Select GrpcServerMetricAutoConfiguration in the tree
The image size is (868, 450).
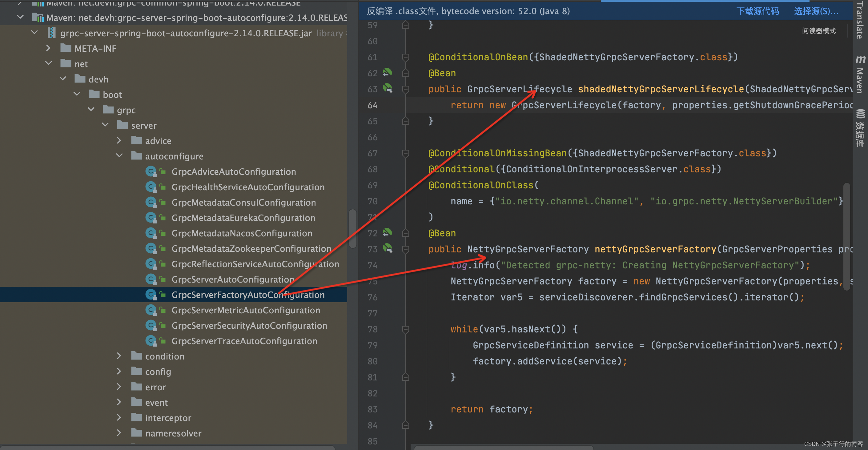[x=246, y=310]
